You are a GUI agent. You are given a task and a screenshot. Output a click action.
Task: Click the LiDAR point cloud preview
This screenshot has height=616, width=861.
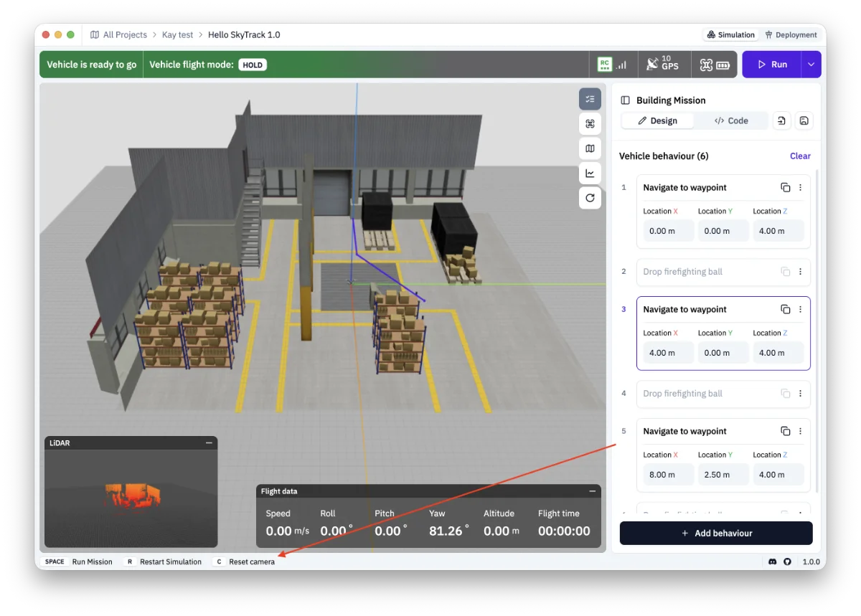(x=131, y=499)
